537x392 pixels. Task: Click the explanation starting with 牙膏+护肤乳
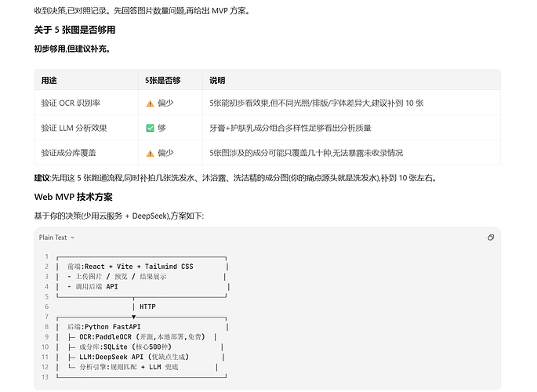pyautogui.click(x=290, y=128)
